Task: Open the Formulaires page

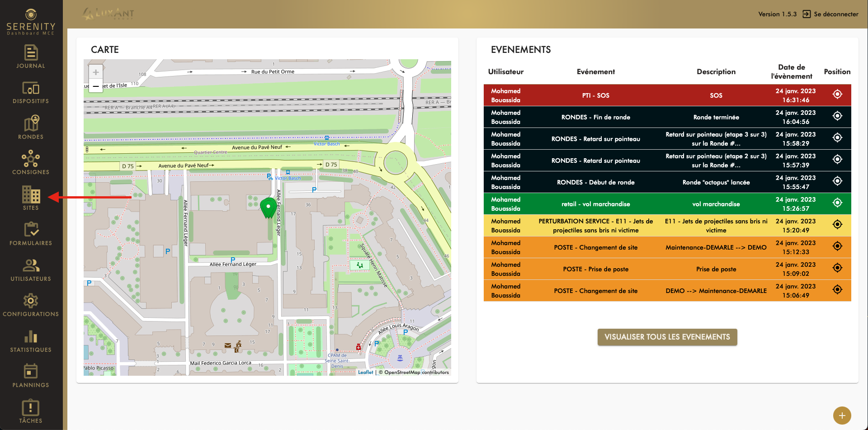Action: click(x=31, y=234)
